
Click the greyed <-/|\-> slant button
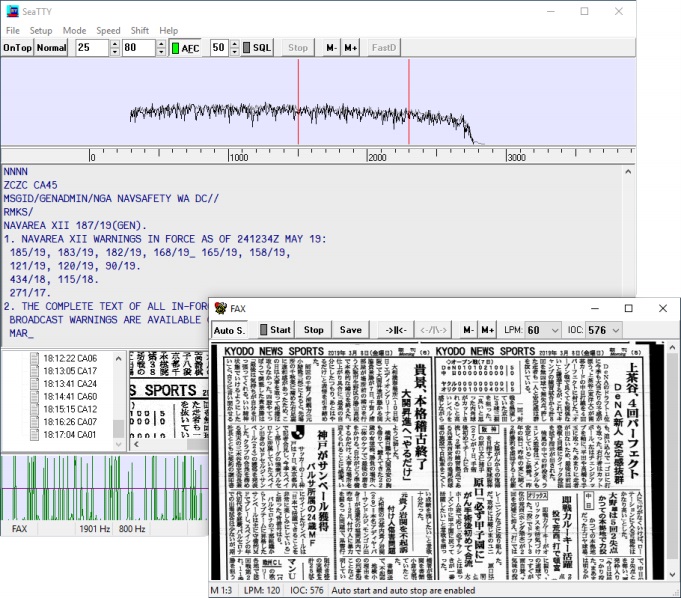tap(433, 330)
